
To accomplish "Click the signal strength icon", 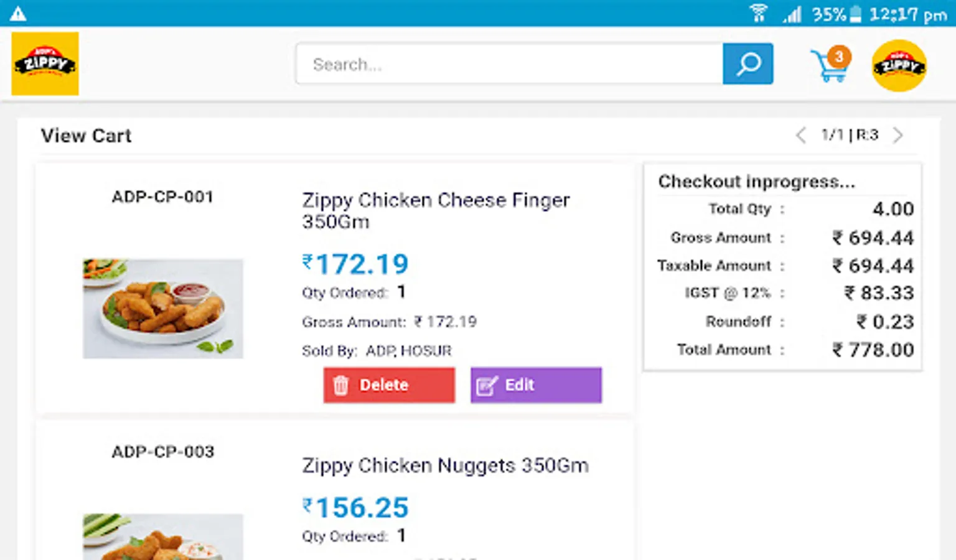I will pyautogui.click(x=792, y=14).
